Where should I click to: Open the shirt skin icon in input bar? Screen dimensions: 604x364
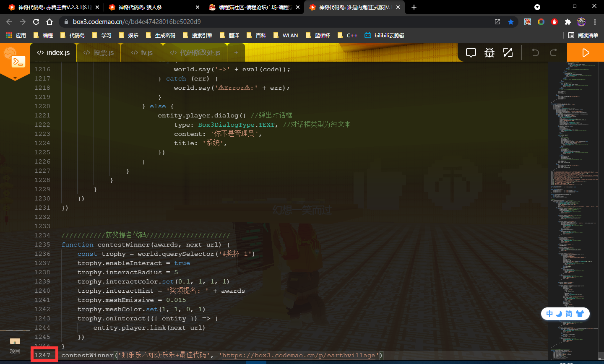click(580, 314)
